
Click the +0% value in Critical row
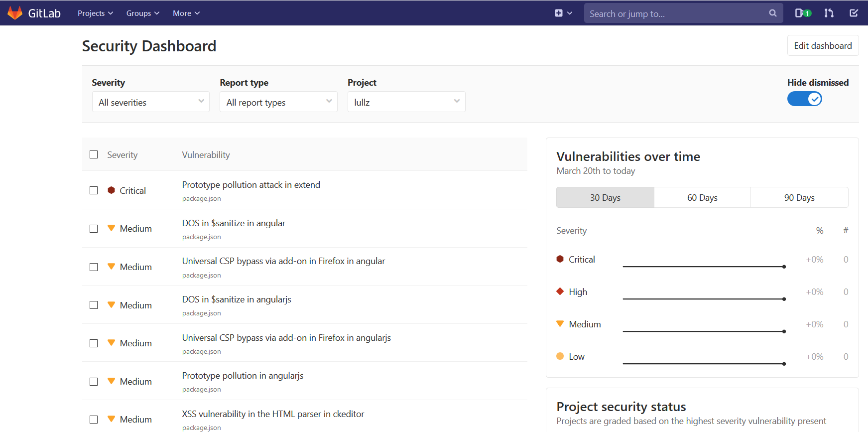click(x=815, y=260)
